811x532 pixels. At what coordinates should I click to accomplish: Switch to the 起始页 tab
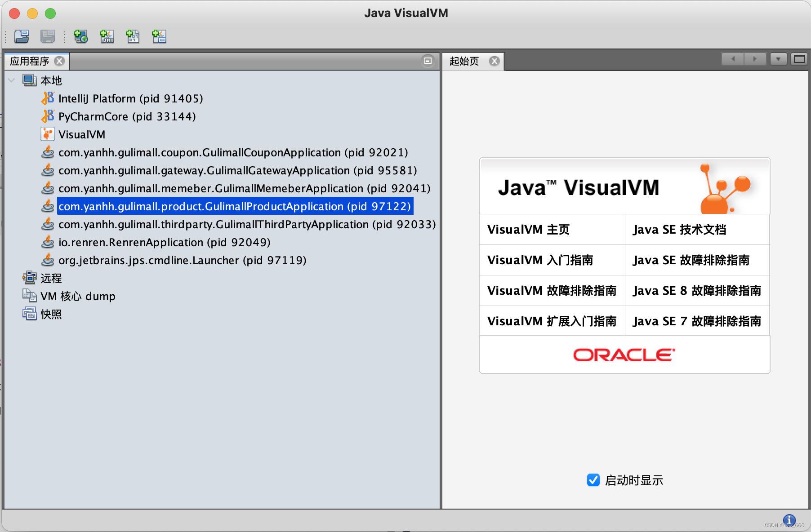pos(464,61)
